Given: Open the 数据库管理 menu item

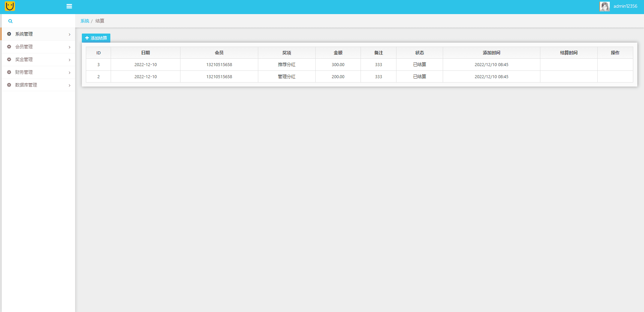Looking at the screenshot, I should click(26, 85).
